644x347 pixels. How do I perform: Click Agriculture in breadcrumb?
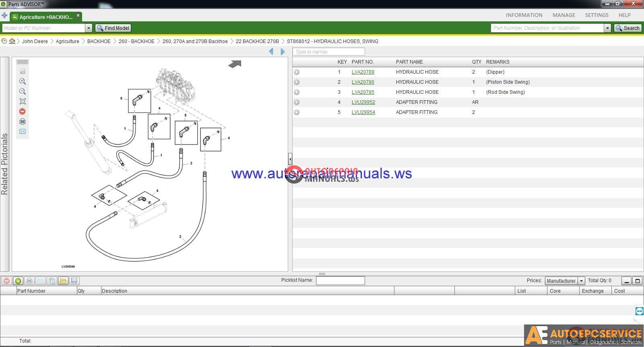[x=67, y=41]
